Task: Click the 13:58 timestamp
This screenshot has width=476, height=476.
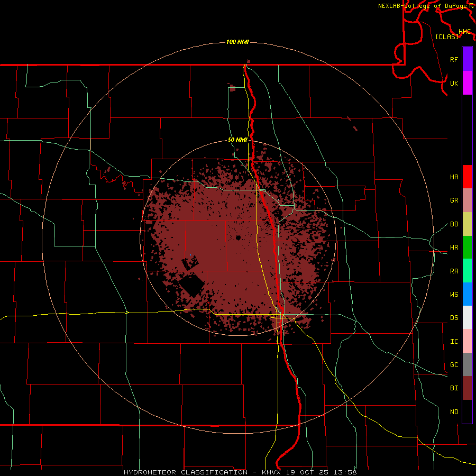Action: coord(345,472)
